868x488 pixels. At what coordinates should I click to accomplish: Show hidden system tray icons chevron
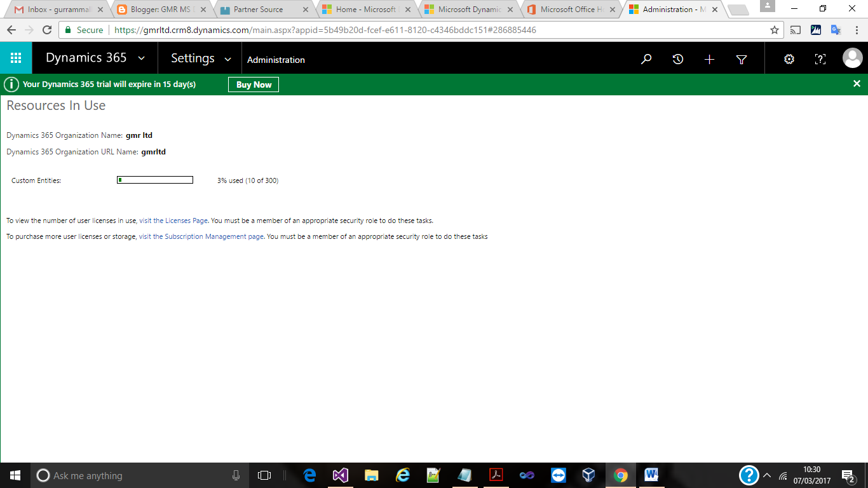[767, 475]
